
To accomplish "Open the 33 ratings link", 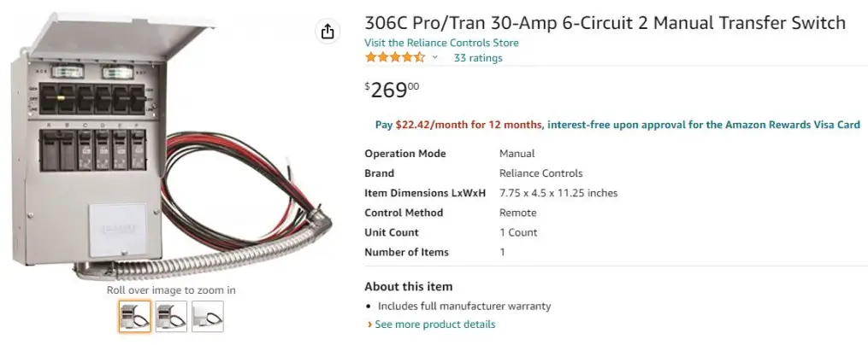I will 478,58.
